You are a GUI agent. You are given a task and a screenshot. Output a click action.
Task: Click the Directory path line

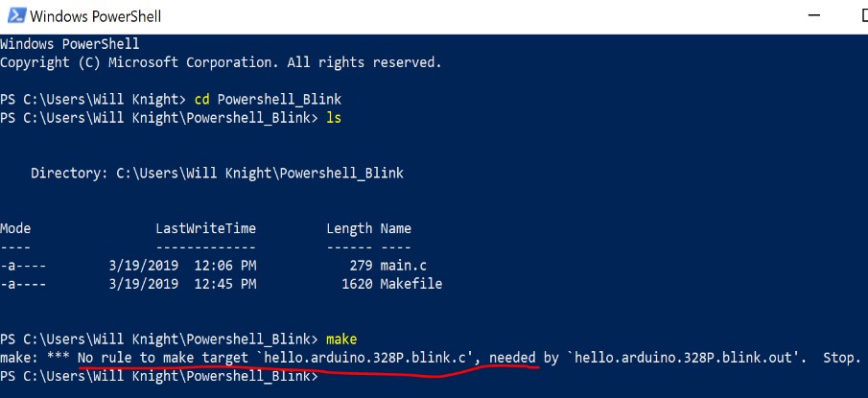tap(217, 174)
